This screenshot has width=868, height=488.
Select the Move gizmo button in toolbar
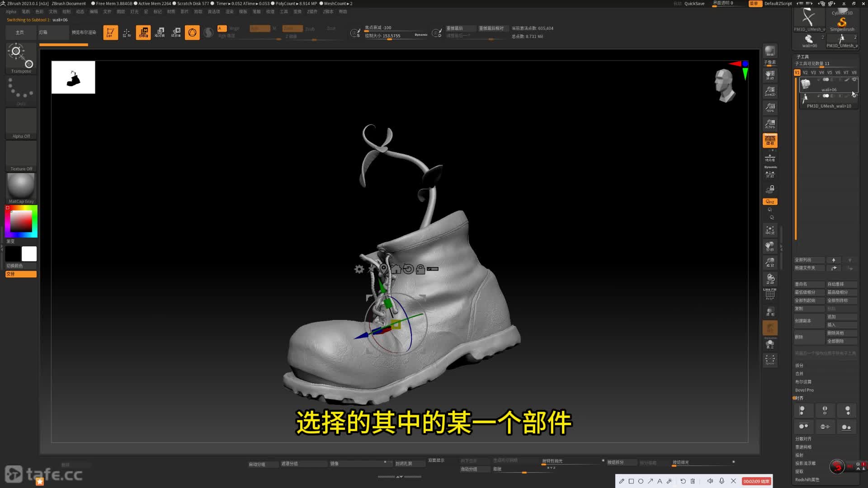point(143,33)
